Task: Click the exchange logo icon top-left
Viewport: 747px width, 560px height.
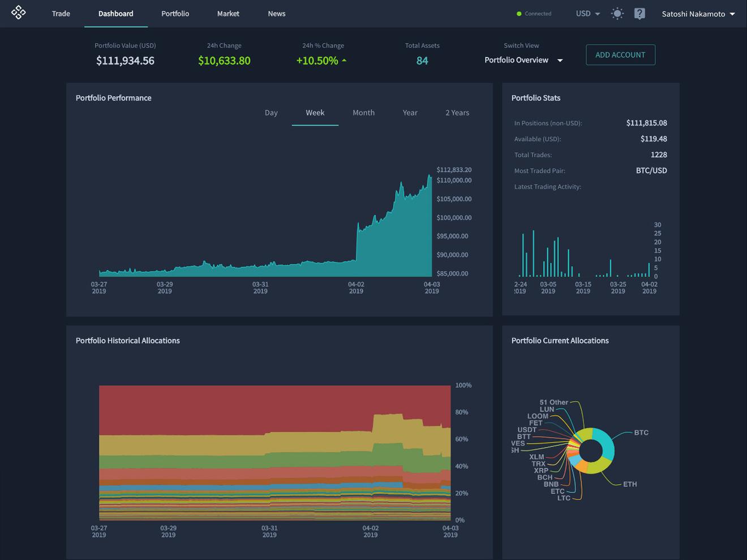Action: pyautogui.click(x=19, y=12)
